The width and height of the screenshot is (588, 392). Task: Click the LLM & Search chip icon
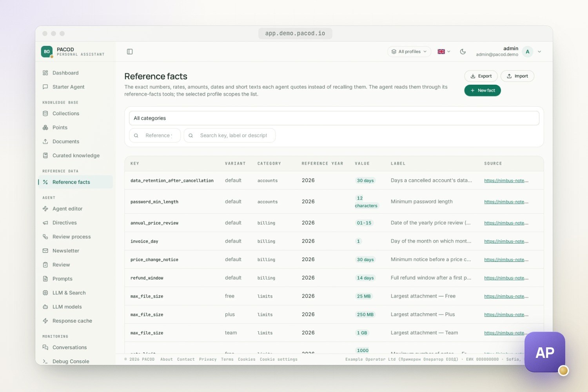45,293
